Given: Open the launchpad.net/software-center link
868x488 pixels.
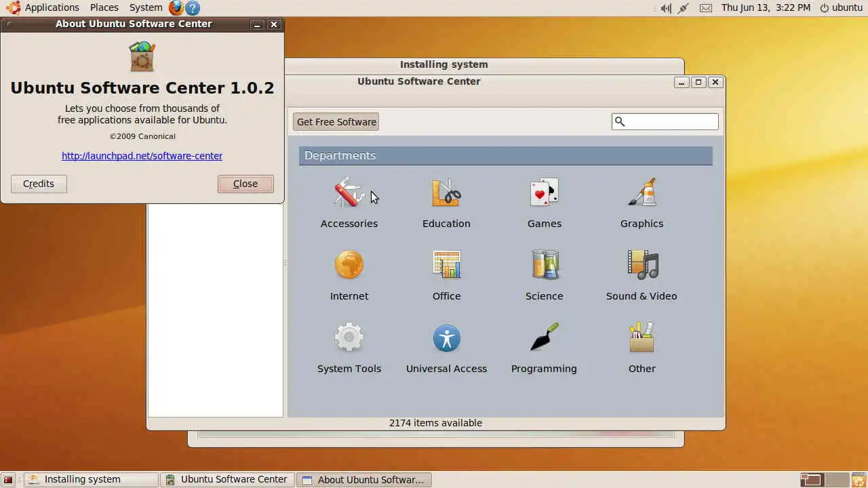Looking at the screenshot, I should [x=142, y=156].
